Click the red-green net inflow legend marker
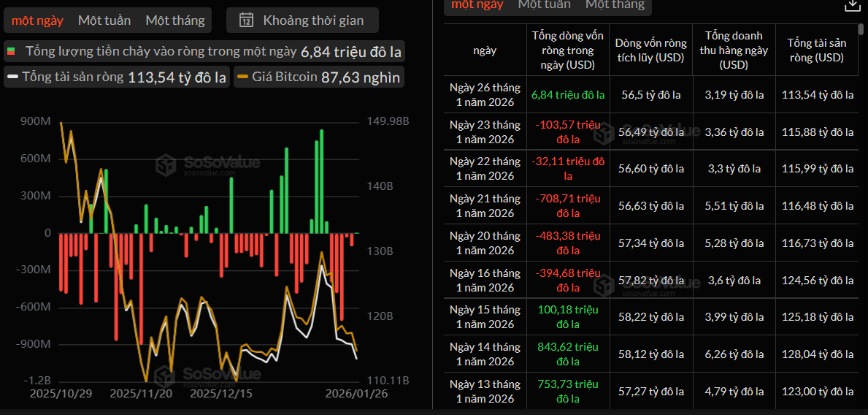This screenshot has height=415, width=868. pyautogui.click(x=11, y=52)
